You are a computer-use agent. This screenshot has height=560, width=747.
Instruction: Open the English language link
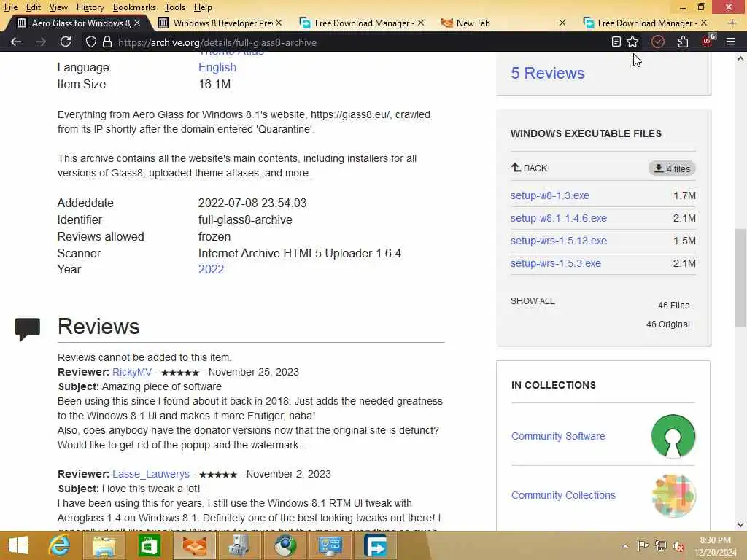click(217, 67)
